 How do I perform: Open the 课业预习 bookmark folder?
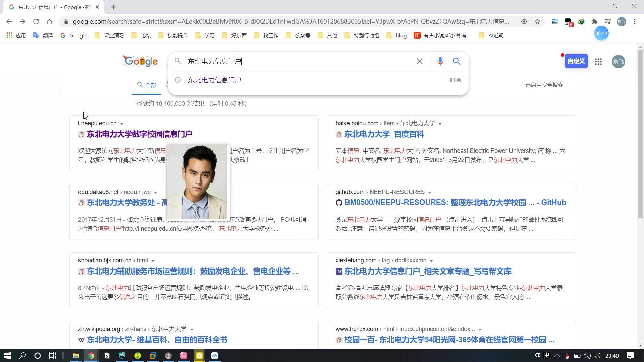(109, 35)
